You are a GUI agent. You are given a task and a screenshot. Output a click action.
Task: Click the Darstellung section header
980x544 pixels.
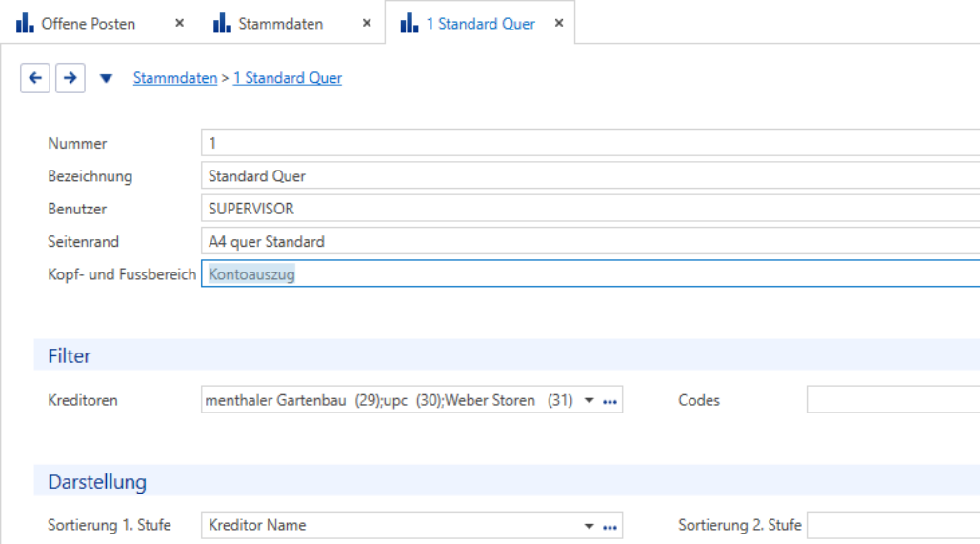click(x=507, y=481)
